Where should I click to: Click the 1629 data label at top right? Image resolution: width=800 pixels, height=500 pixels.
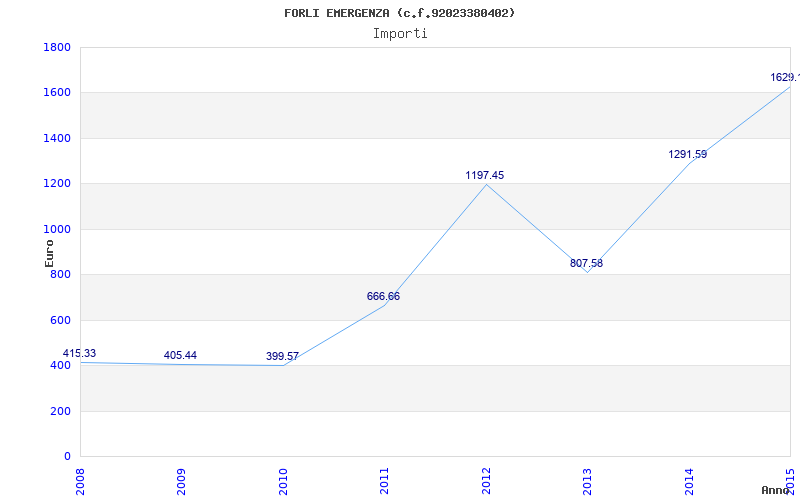tap(783, 77)
